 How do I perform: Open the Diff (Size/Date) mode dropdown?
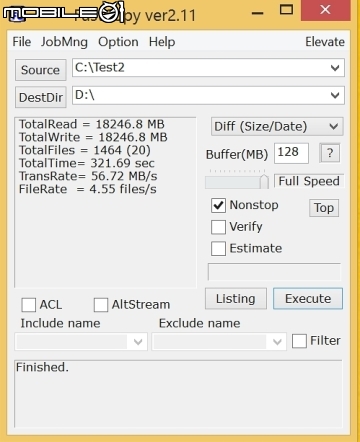pyautogui.click(x=277, y=126)
